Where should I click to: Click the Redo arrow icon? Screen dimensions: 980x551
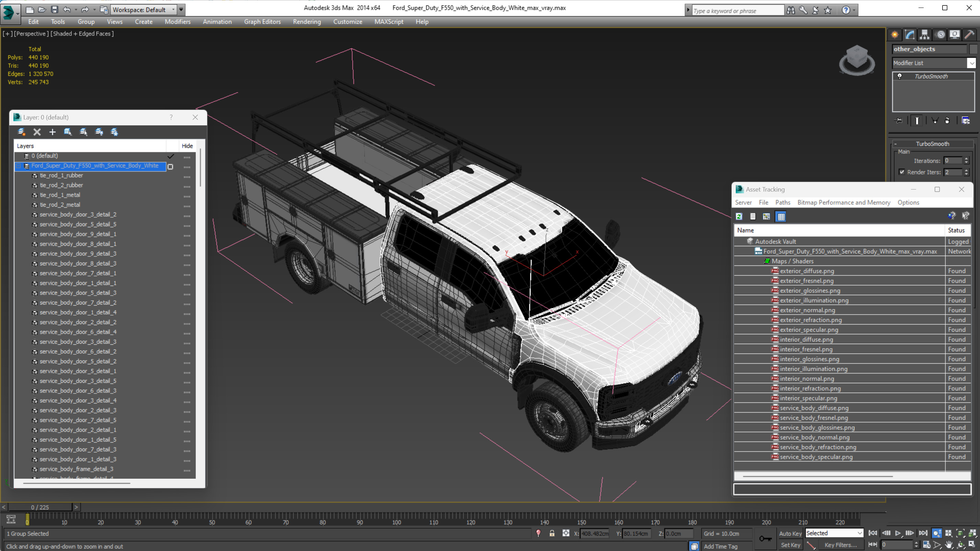click(x=85, y=10)
